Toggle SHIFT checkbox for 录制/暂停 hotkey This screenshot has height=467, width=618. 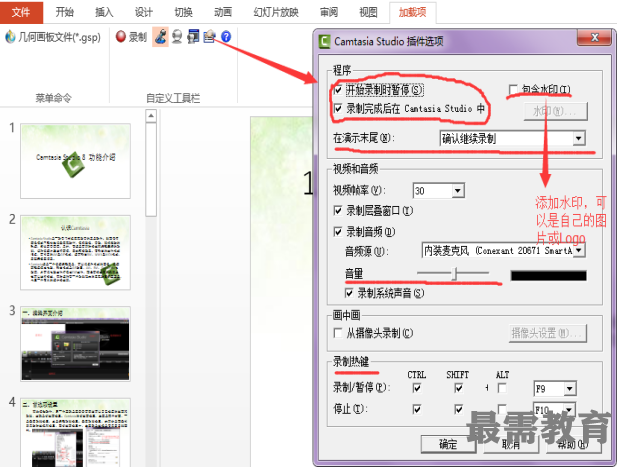458,388
